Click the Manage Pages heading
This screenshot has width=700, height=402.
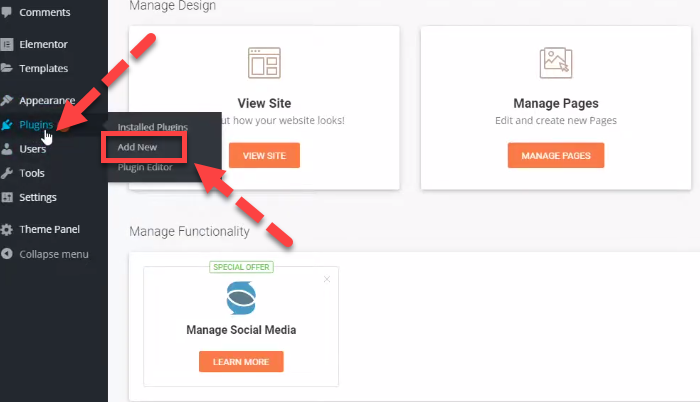[556, 103]
